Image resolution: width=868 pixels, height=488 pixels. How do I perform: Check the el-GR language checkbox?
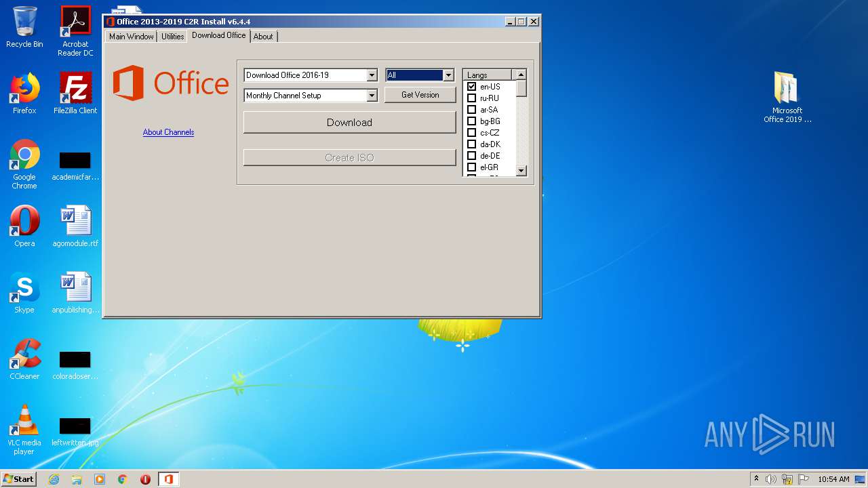coord(472,167)
